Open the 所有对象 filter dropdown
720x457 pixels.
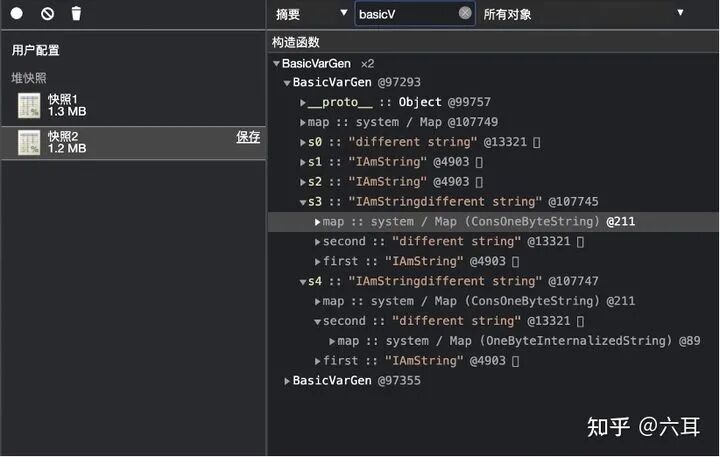point(583,14)
